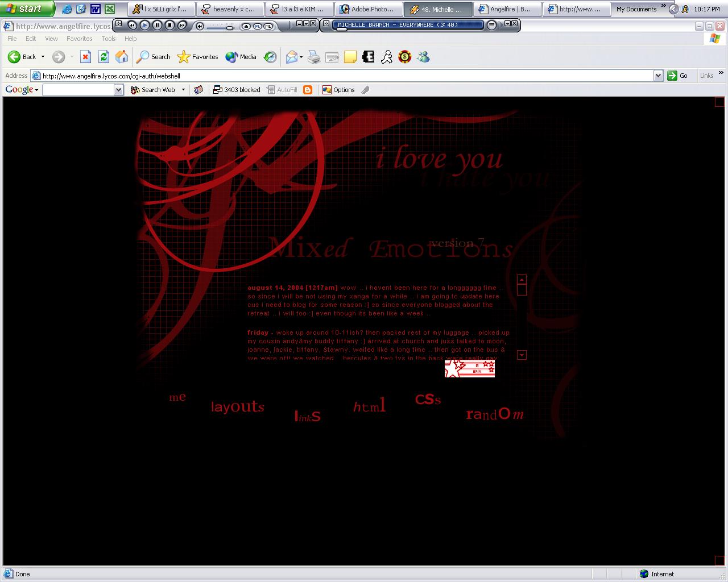Image resolution: width=728 pixels, height=582 pixels.
Task: Click the Mail envelope icon
Action: pos(292,57)
